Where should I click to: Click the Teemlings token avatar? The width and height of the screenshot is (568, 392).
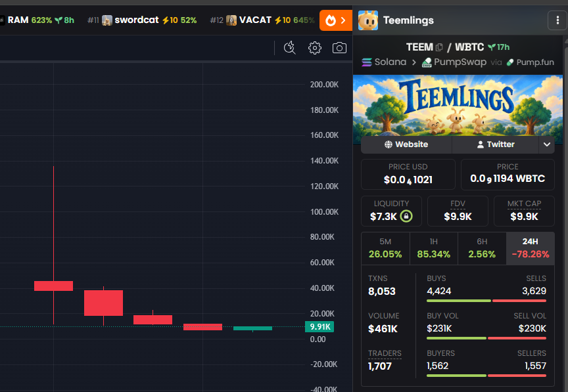[368, 20]
